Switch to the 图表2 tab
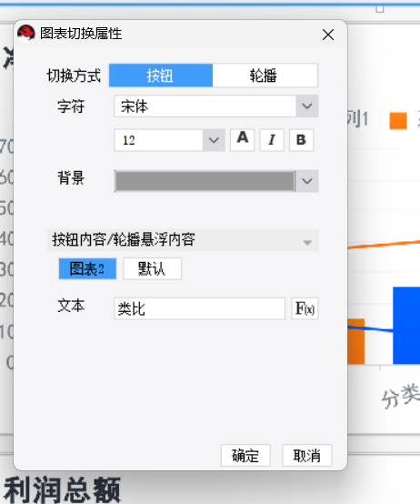The width and height of the screenshot is (420, 504). tap(87, 268)
